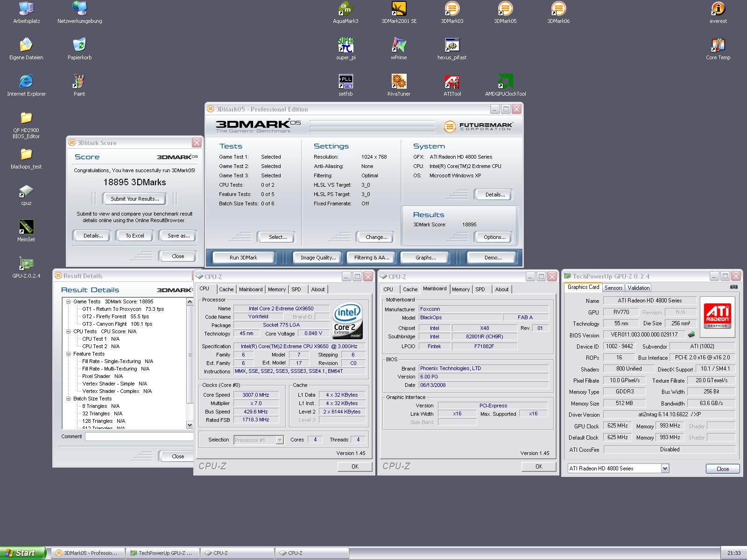
Task: Switch to TechPowerUp GPU-Z taskbar item
Action: (162, 553)
